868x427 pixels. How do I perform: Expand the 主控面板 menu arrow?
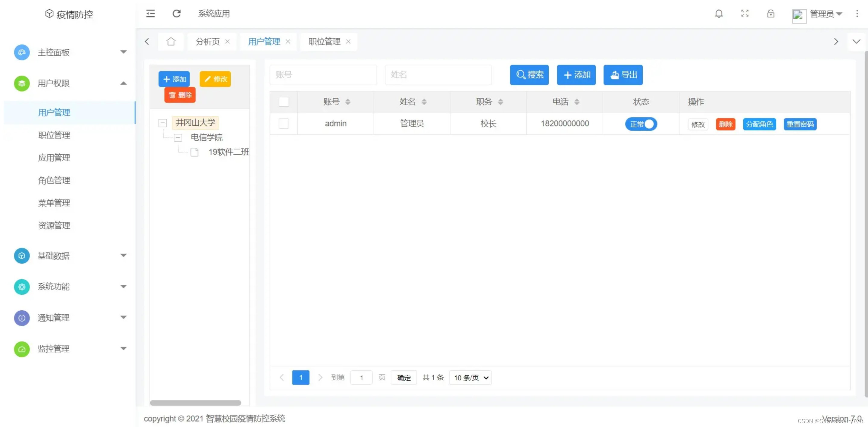(124, 52)
